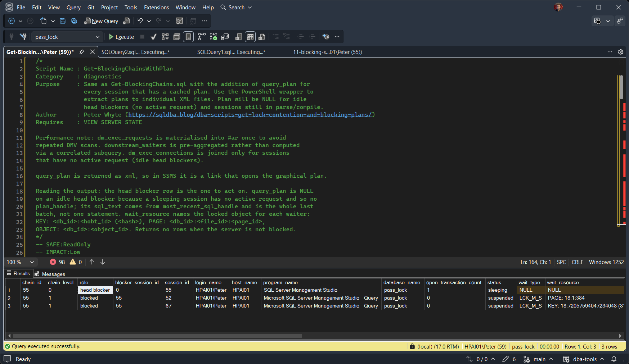Click the unpushed commits 0 / 0 indicator
This screenshot has width=629, height=364.
click(481, 359)
